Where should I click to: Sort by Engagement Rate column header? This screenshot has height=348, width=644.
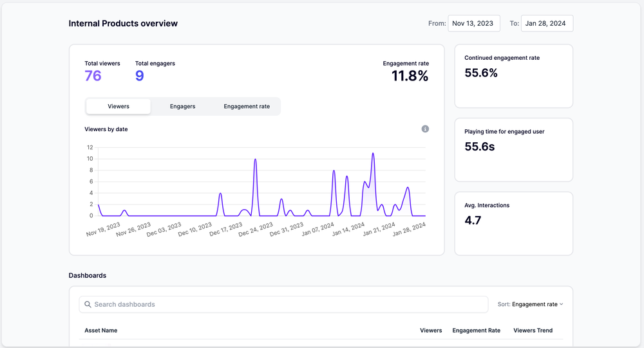[x=477, y=331]
